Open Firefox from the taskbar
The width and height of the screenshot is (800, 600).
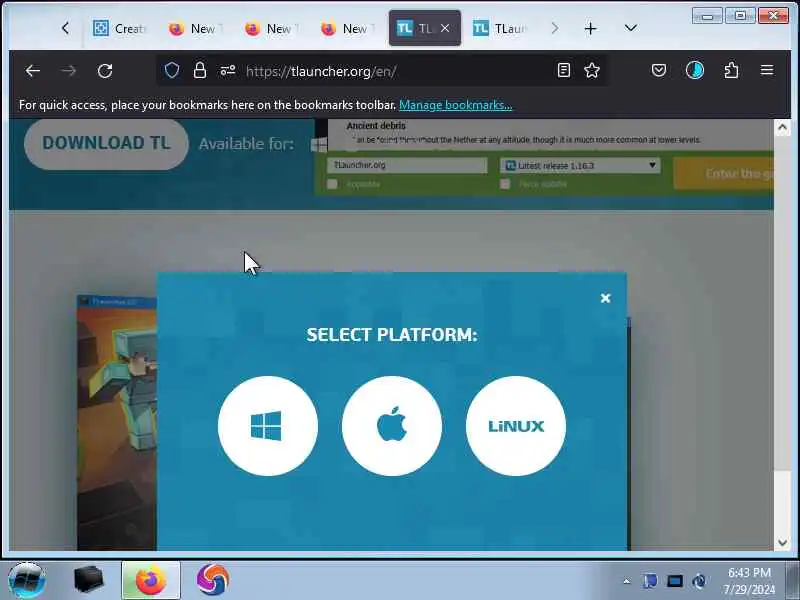coord(151,581)
